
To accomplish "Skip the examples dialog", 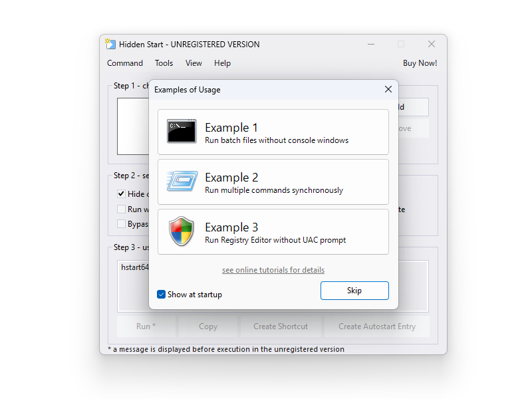I will coord(354,291).
